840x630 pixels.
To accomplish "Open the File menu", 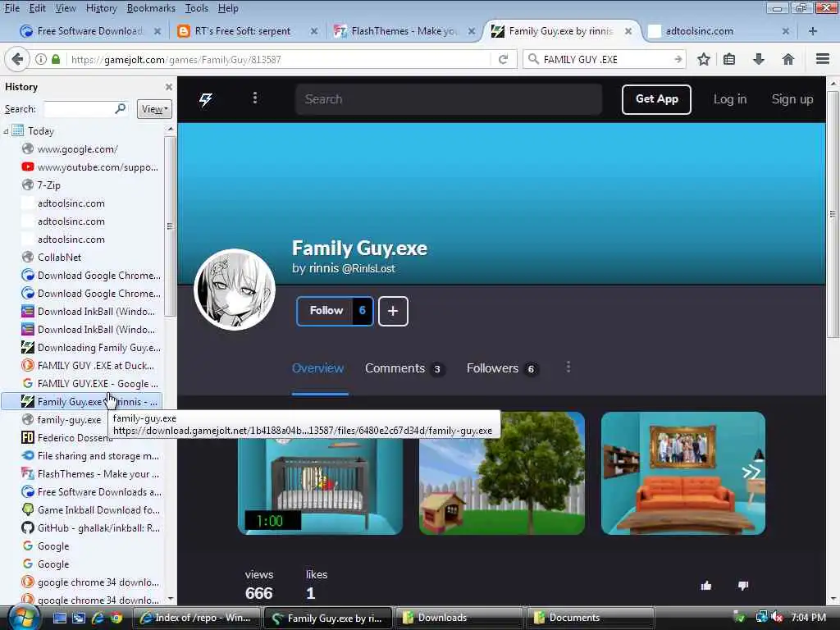I will coord(11,8).
